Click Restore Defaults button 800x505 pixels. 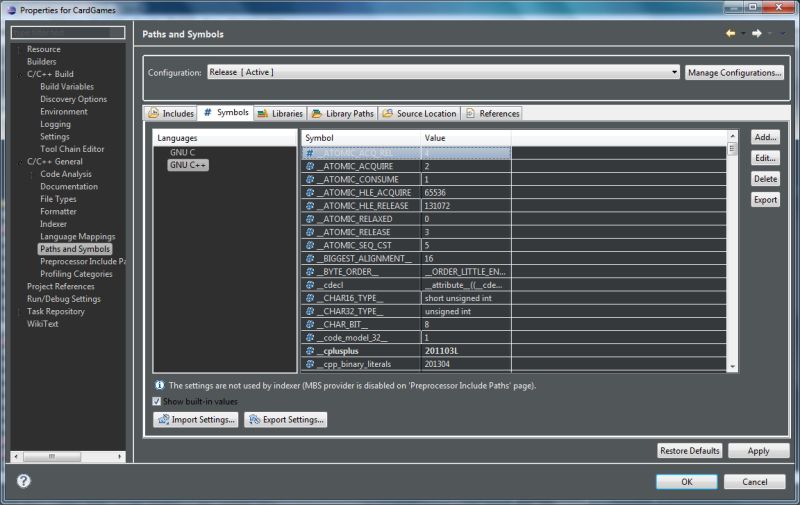(689, 451)
